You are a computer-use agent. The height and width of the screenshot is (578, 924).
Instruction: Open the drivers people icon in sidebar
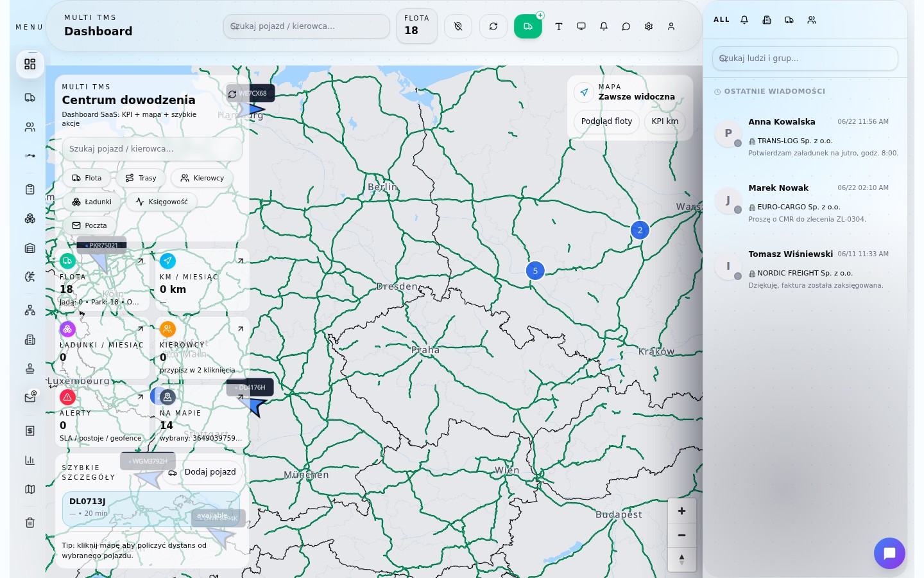(30, 127)
